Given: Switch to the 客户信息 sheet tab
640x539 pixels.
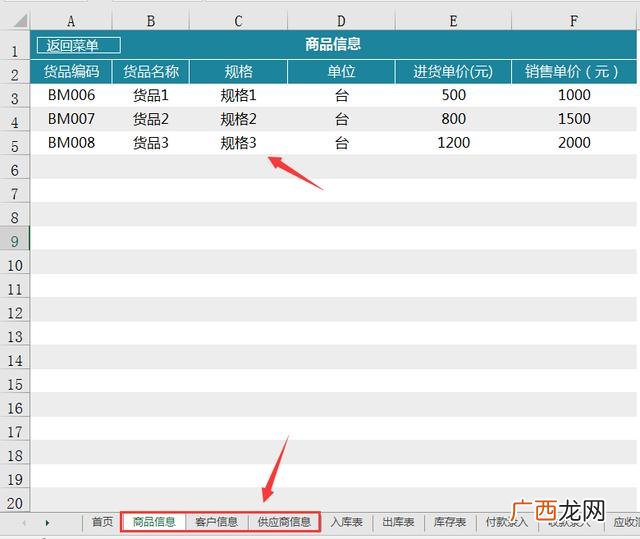Looking at the screenshot, I should [216, 521].
